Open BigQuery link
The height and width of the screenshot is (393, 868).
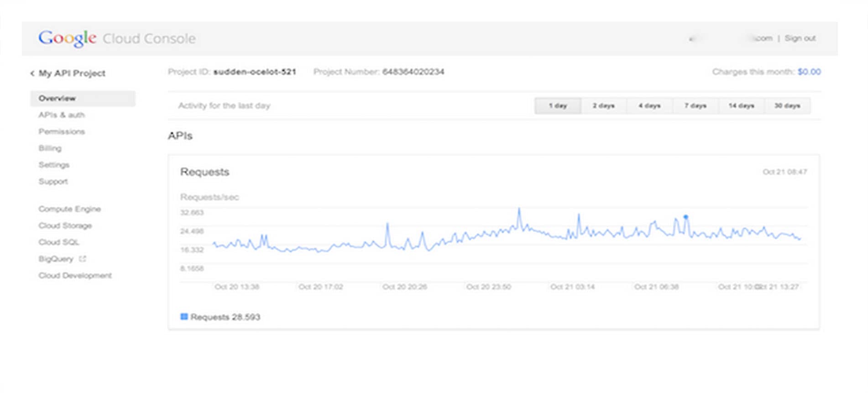coord(56,259)
